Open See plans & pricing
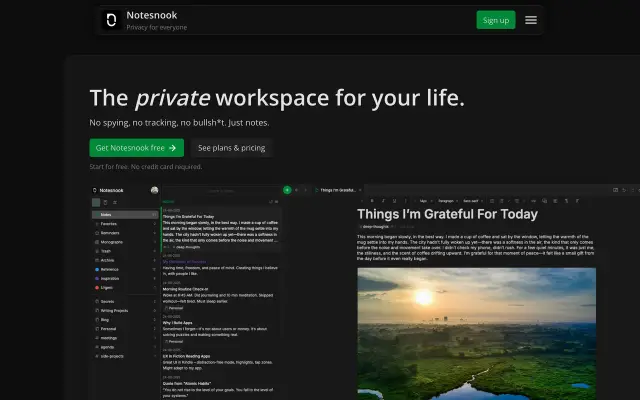The image size is (640, 400). point(231,148)
